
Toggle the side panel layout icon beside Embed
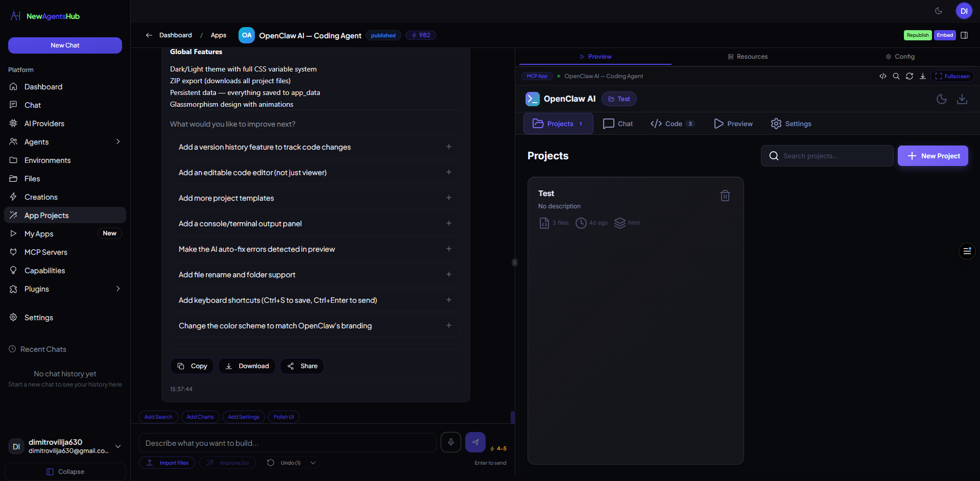point(964,35)
